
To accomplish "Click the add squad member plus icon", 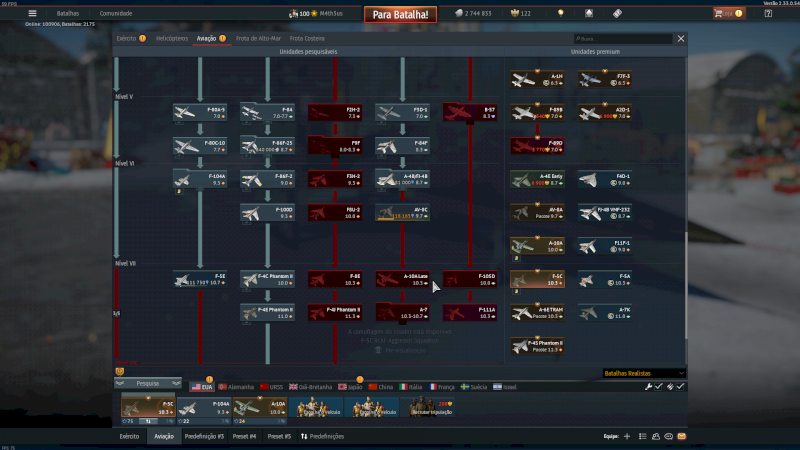I will click(x=627, y=437).
